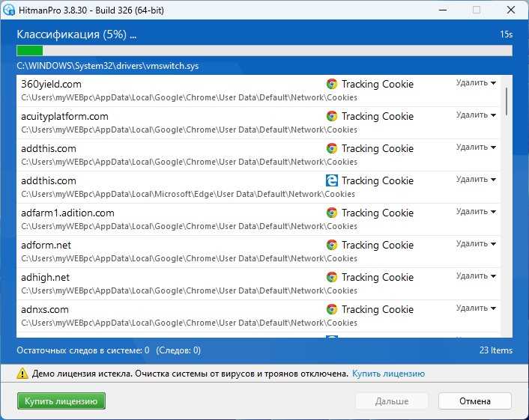
Task: Open the Удалить dropdown for 360yield.com
Action: click(x=476, y=83)
